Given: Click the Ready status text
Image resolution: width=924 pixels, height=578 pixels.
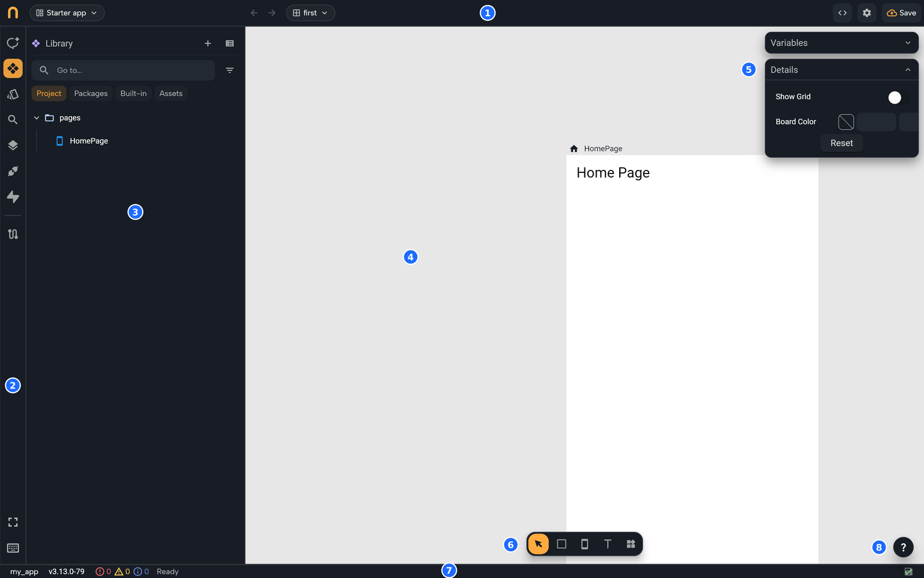Looking at the screenshot, I should tap(167, 572).
